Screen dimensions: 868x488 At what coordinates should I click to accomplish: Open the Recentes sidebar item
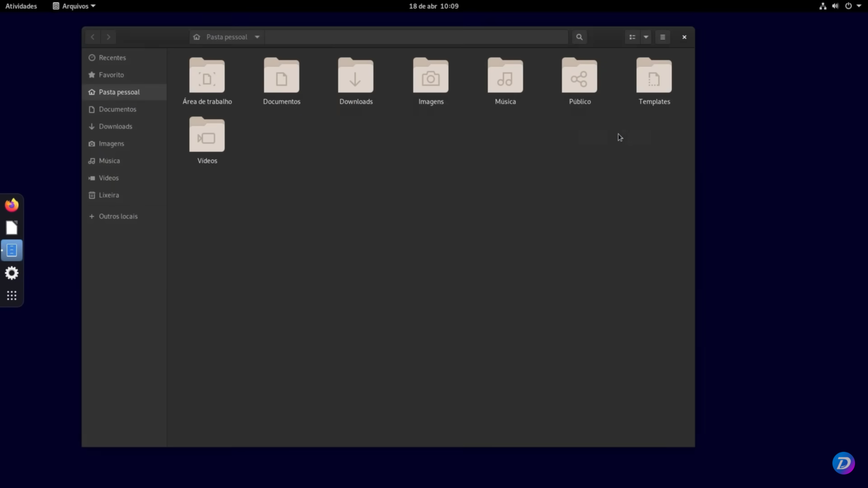click(112, 57)
